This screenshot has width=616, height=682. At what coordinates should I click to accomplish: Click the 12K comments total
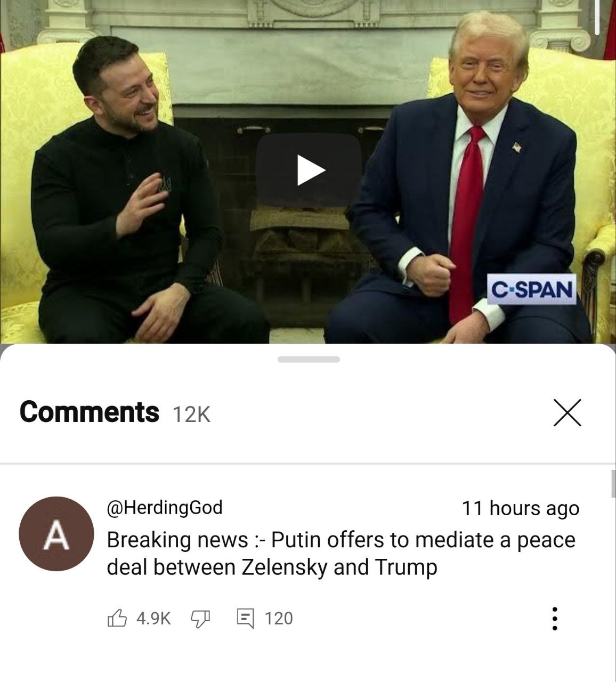click(192, 414)
